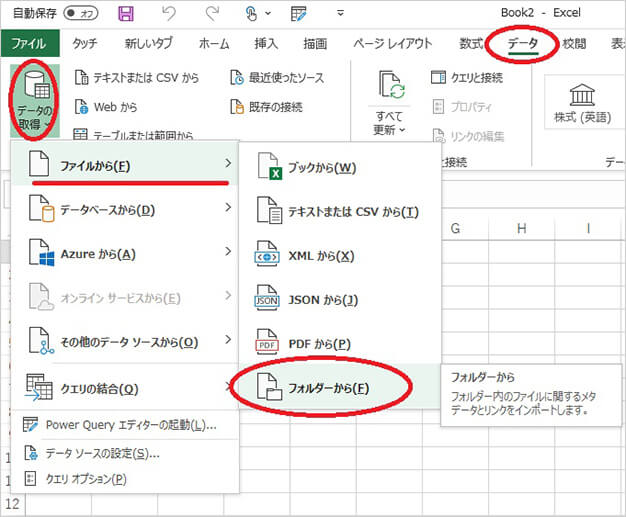Viewport: 626px width, 517px height.
Task: Click the database file icon
Action: click(x=42, y=208)
